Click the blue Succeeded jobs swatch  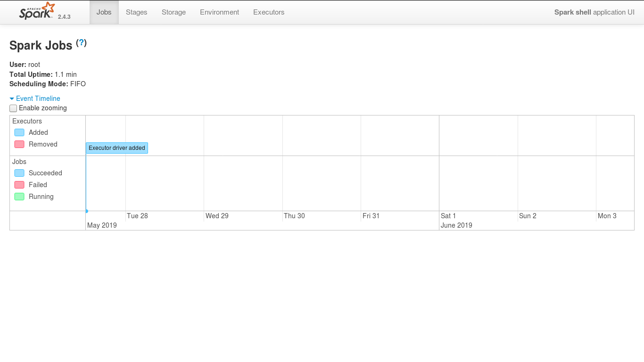(x=19, y=173)
